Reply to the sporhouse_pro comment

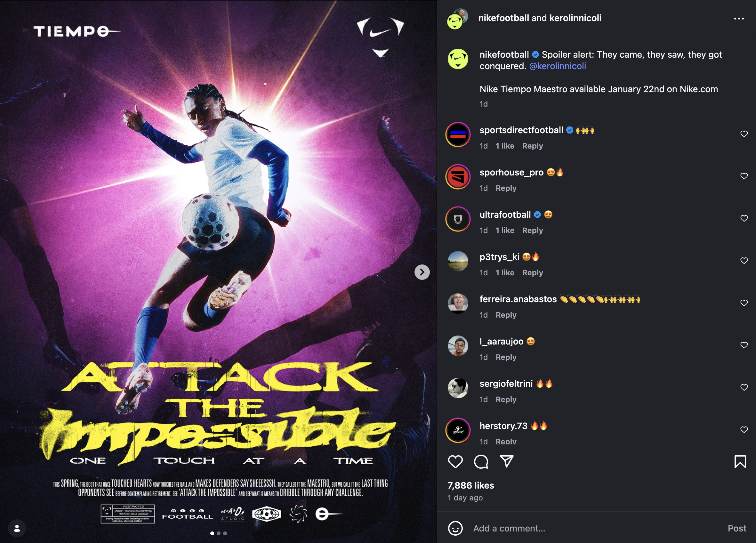point(506,188)
